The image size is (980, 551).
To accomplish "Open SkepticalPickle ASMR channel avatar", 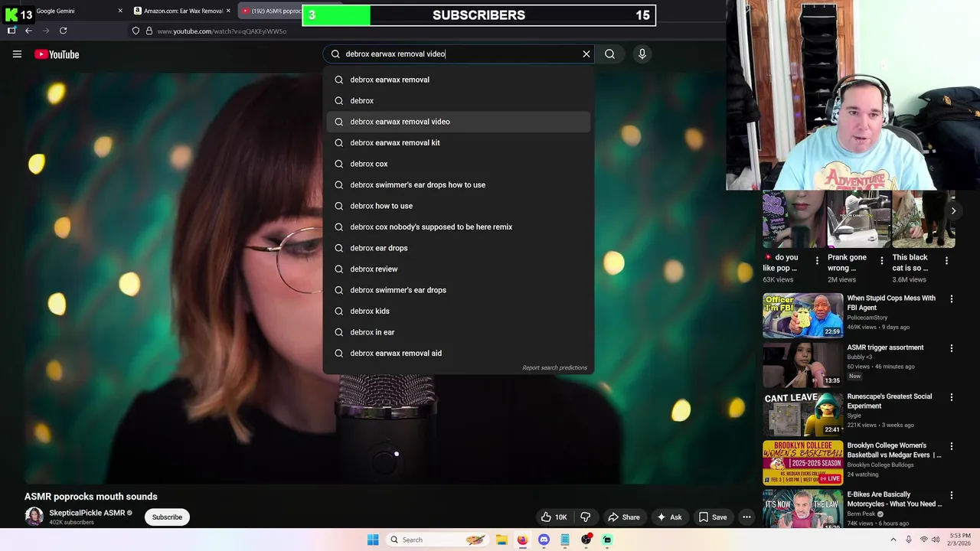I will 34,517.
